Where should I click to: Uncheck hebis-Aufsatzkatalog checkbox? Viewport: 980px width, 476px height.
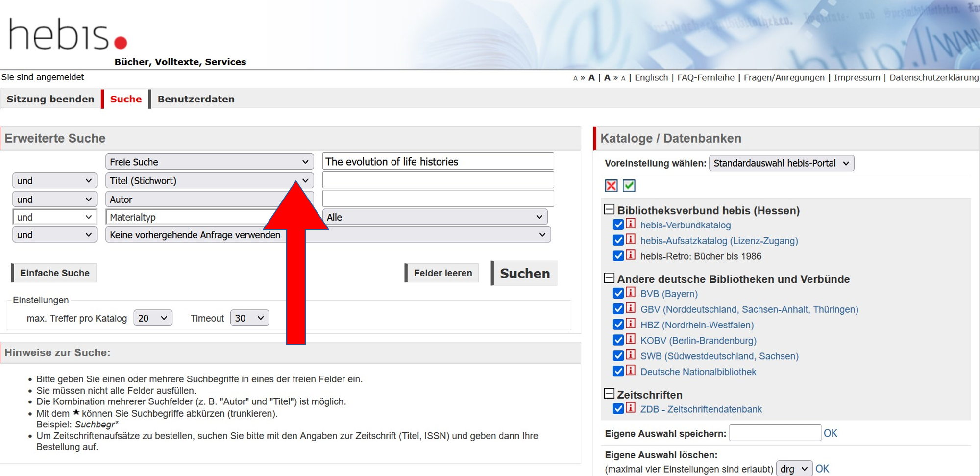[x=618, y=241]
